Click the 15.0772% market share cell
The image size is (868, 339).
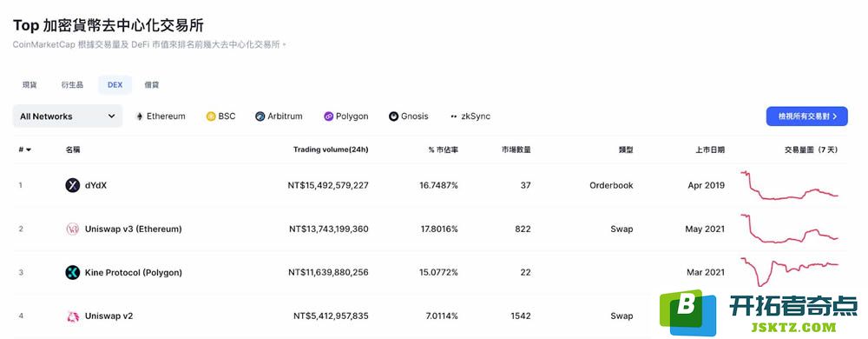[439, 273]
